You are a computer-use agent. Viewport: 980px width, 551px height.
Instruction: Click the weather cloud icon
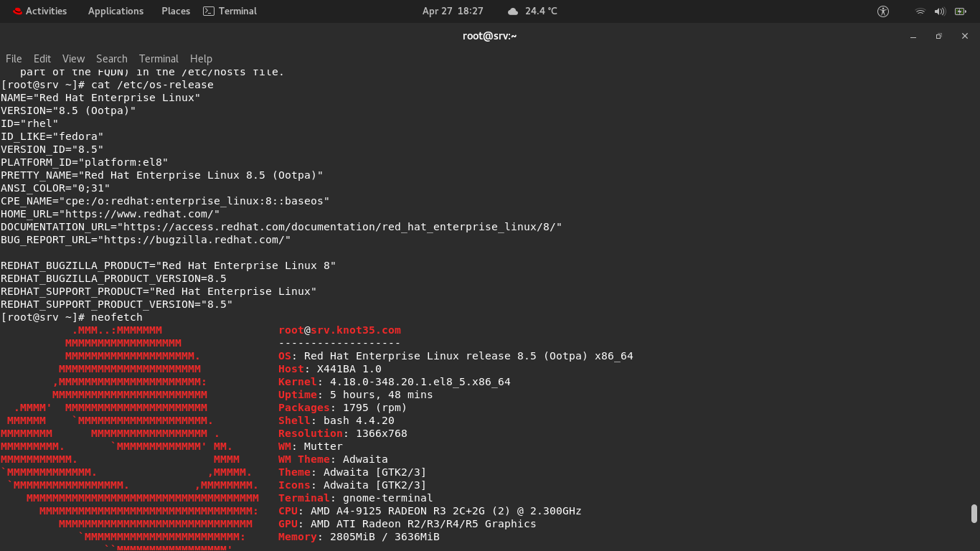point(512,11)
